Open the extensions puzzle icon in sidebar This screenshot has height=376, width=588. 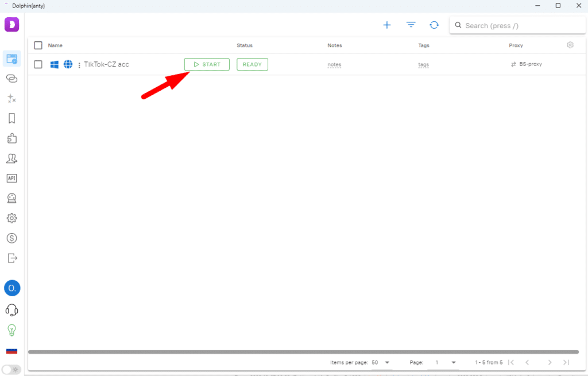(x=11, y=138)
